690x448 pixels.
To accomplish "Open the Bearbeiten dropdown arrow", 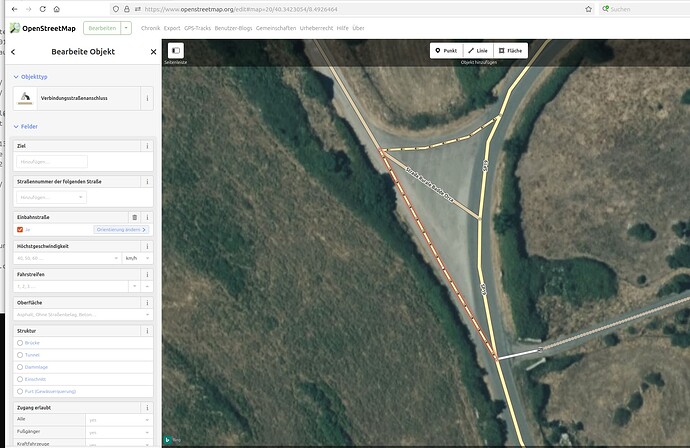I will [x=126, y=28].
